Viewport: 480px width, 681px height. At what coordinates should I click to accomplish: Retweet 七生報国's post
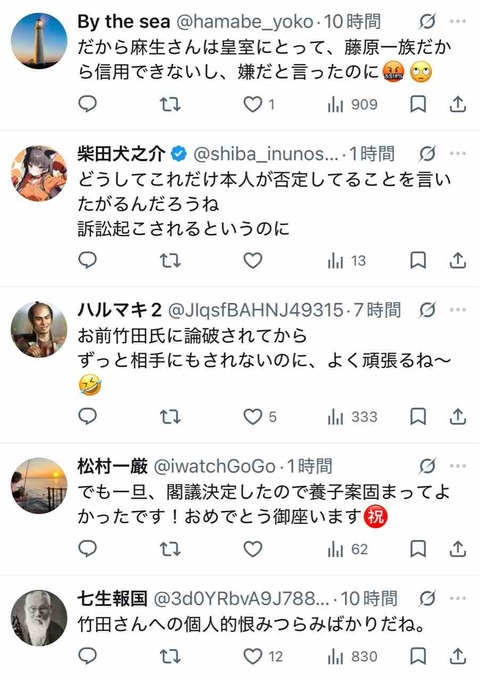(170, 656)
